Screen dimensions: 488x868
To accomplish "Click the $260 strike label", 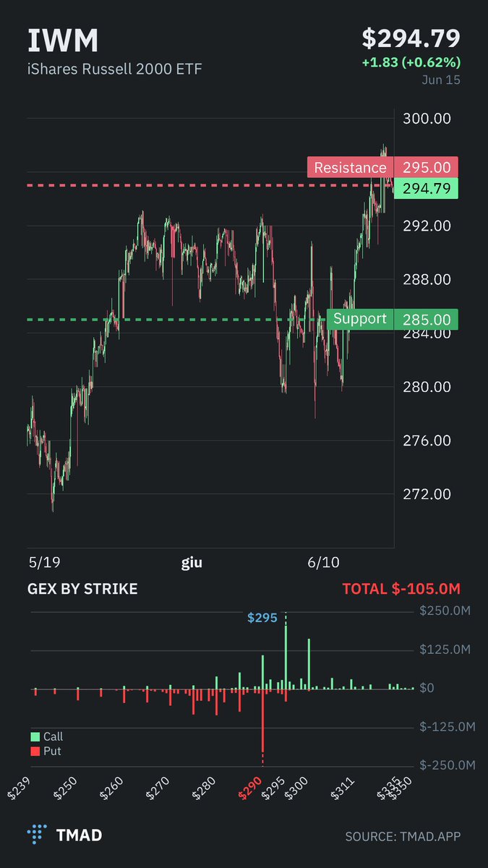I will [x=113, y=788].
